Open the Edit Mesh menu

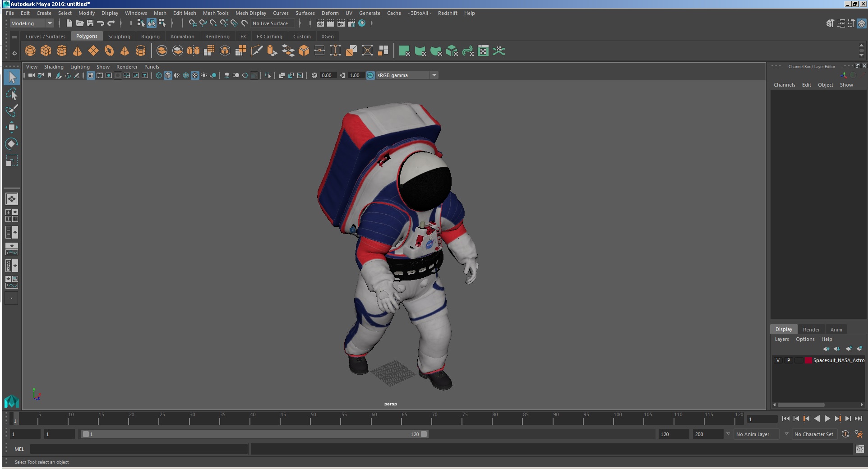click(x=185, y=13)
